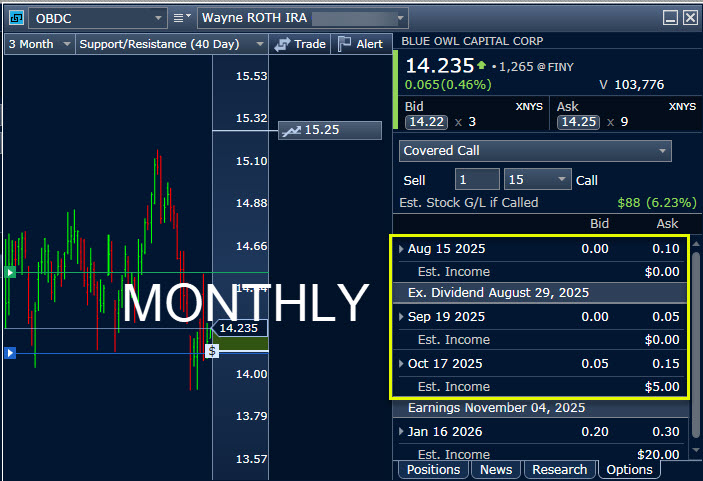Expand the Aug 15 2025 expiration row
This screenshot has height=481, width=703.
[x=402, y=249]
